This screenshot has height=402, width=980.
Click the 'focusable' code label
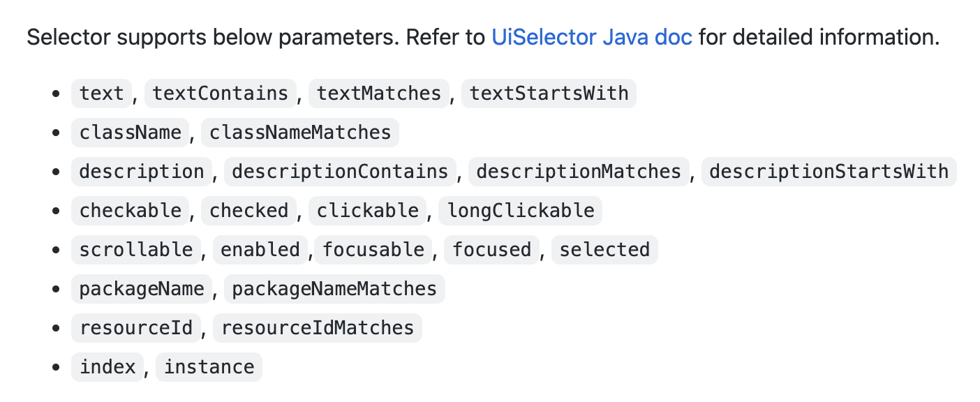click(373, 249)
